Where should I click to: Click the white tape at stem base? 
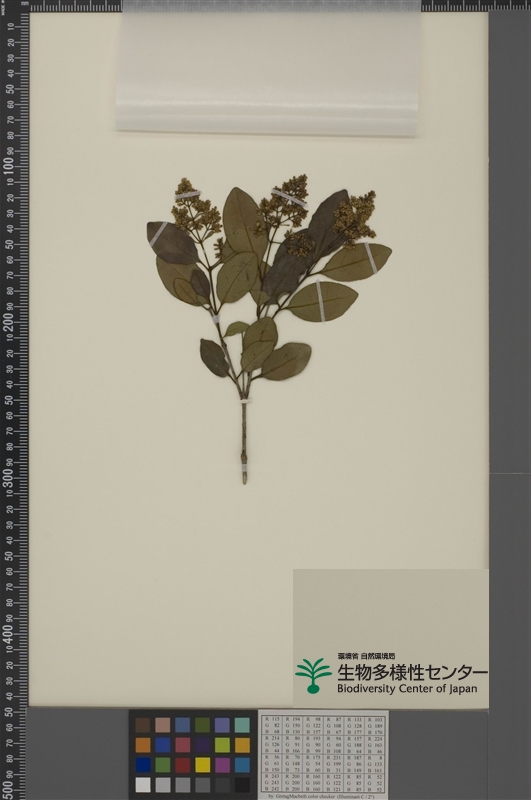click(x=244, y=468)
